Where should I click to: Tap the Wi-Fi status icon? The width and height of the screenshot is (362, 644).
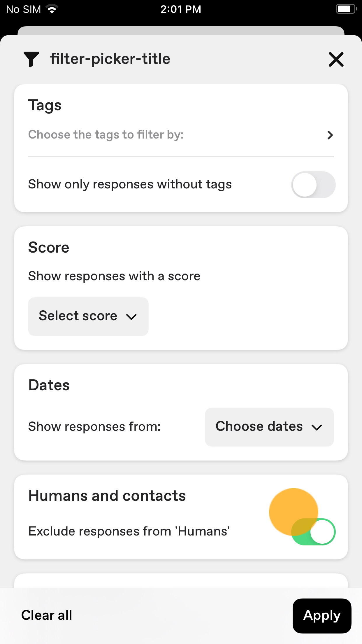click(52, 9)
